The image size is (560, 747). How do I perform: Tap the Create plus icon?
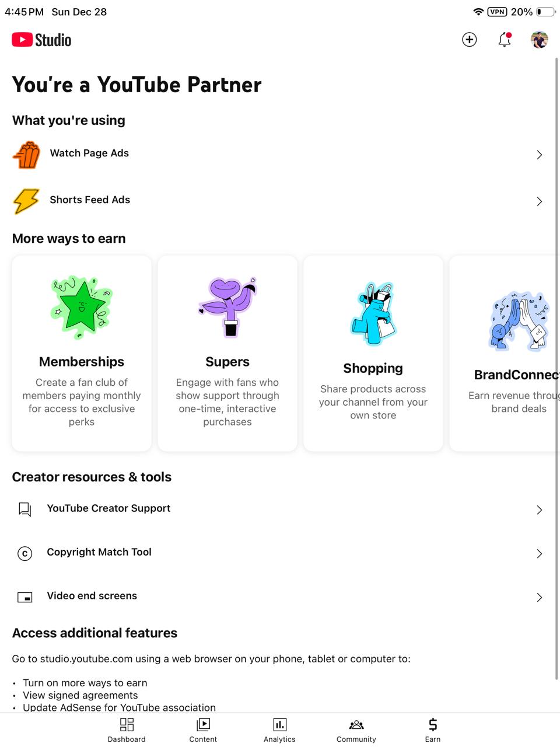click(x=470, y=40)
